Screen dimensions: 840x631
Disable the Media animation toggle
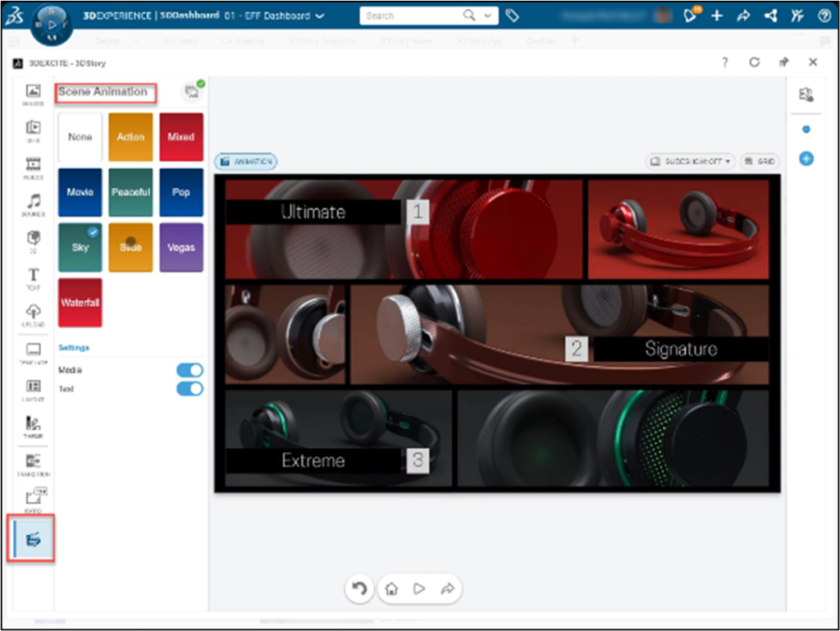189,370
